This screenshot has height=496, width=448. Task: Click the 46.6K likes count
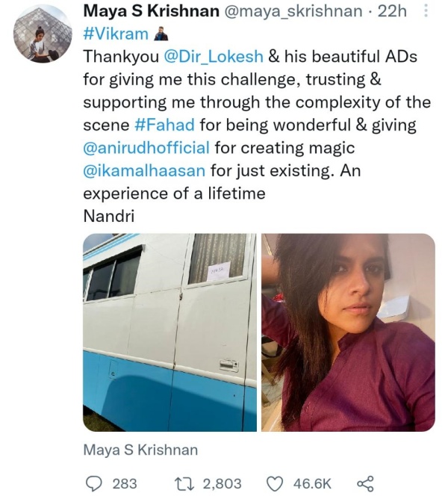311,483
